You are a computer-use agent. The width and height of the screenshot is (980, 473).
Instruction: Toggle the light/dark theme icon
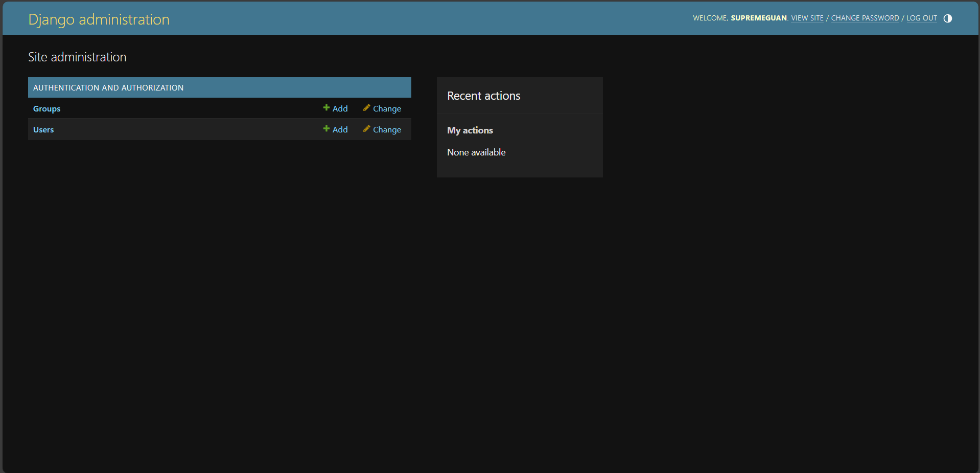click(x=947, y=18)
